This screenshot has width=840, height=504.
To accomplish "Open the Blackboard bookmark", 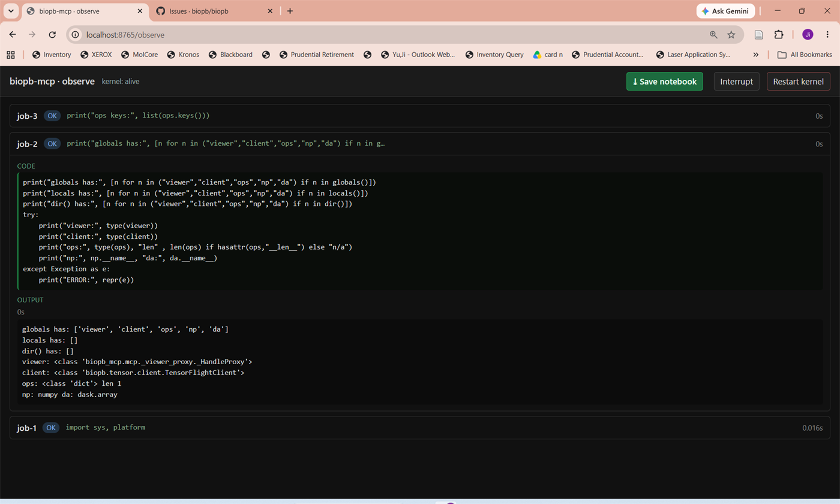I will (x=230, y=55).
